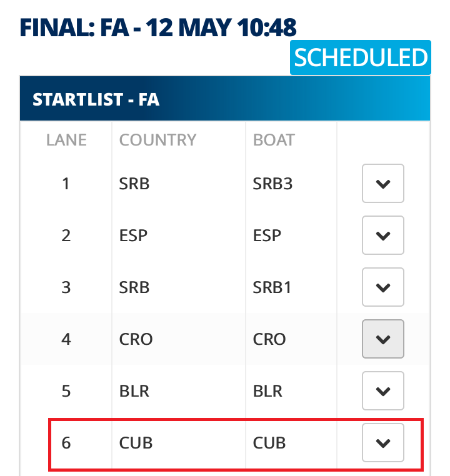Expand lane 1 SRB3 crew details
This screenshot has width=450, height=476.
(x=383, y=184)
